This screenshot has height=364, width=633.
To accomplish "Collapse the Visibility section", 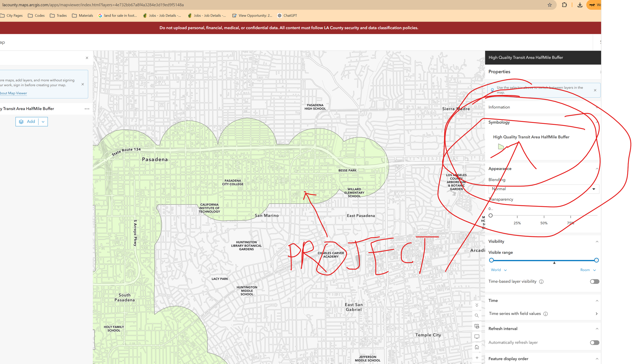I will (597, 242).
